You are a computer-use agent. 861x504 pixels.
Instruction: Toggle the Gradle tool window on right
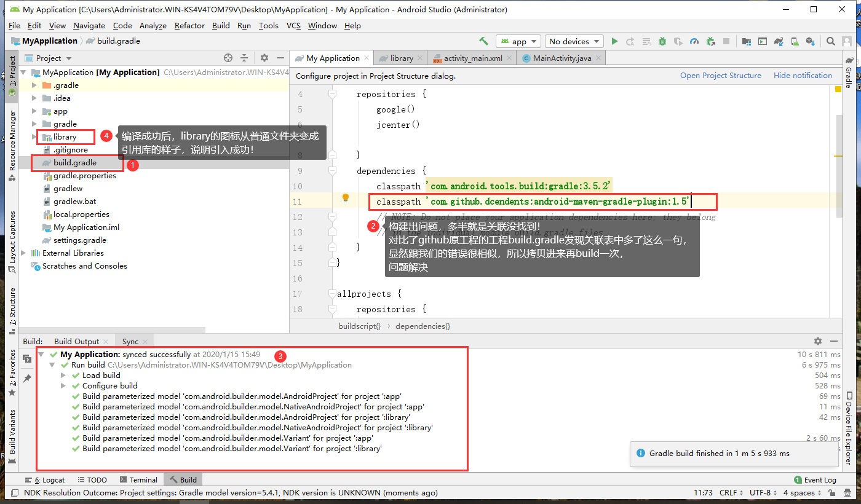(849, 73)
